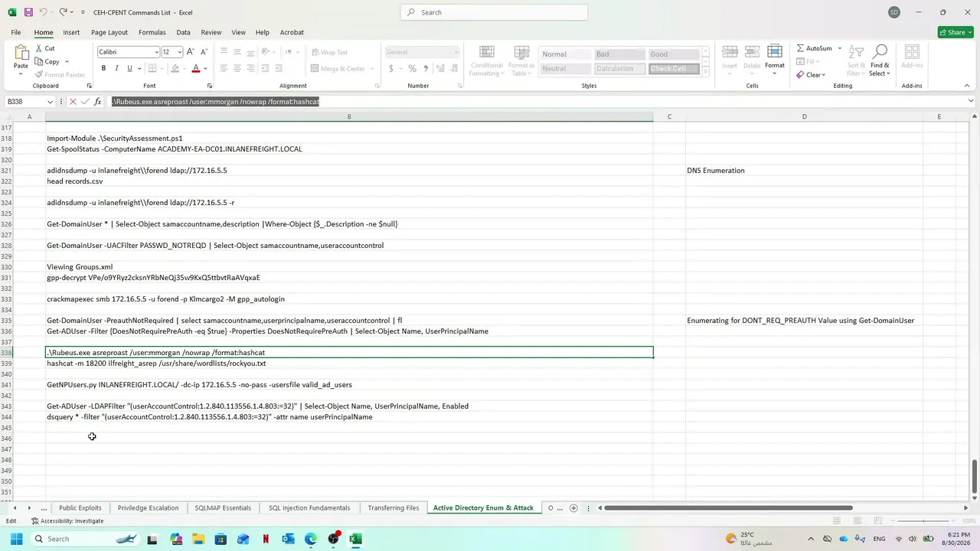The height and width of the screenshot is (551, 980).
Task: Switch to the Insert ribbon tab
Action: coord(71,32)
